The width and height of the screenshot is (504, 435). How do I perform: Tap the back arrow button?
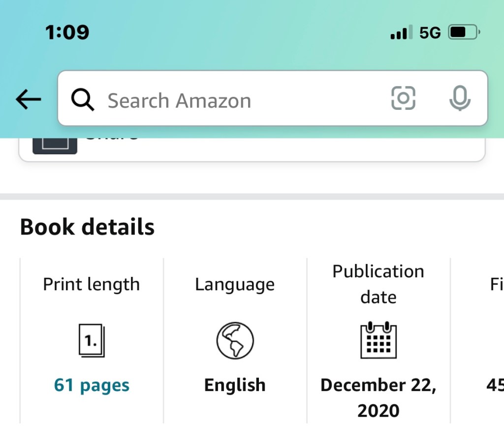pos(29,100)
